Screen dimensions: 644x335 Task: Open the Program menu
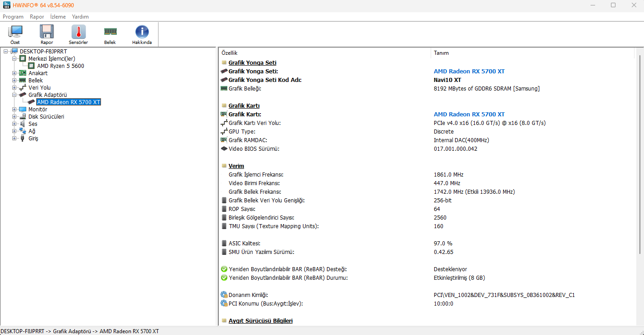(x=13, y=17)
